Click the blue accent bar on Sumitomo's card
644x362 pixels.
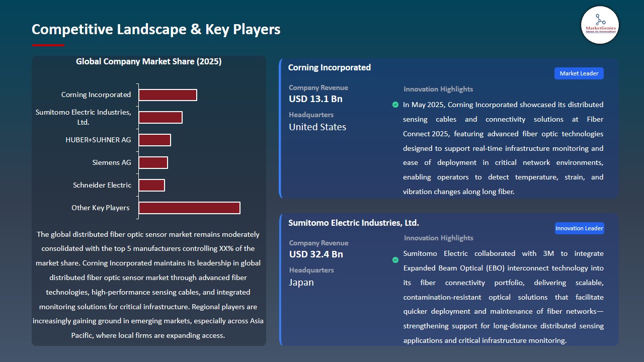pyautogui.click(x=280, y=279)
